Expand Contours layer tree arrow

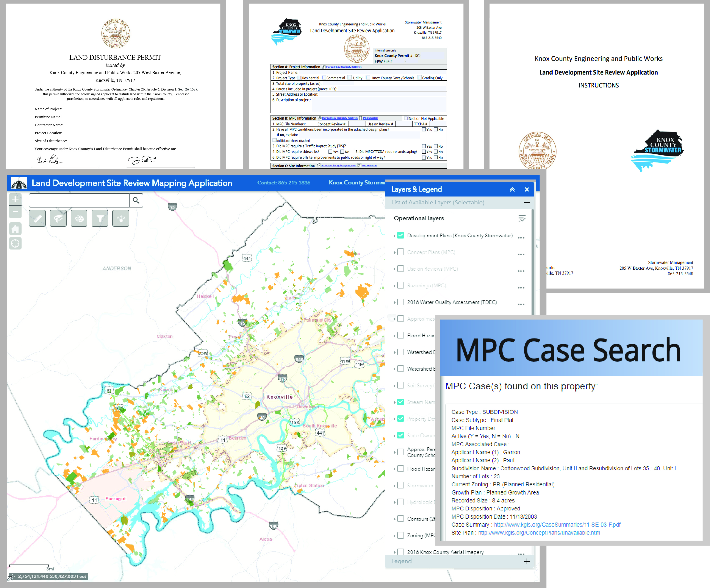[395, 519]
